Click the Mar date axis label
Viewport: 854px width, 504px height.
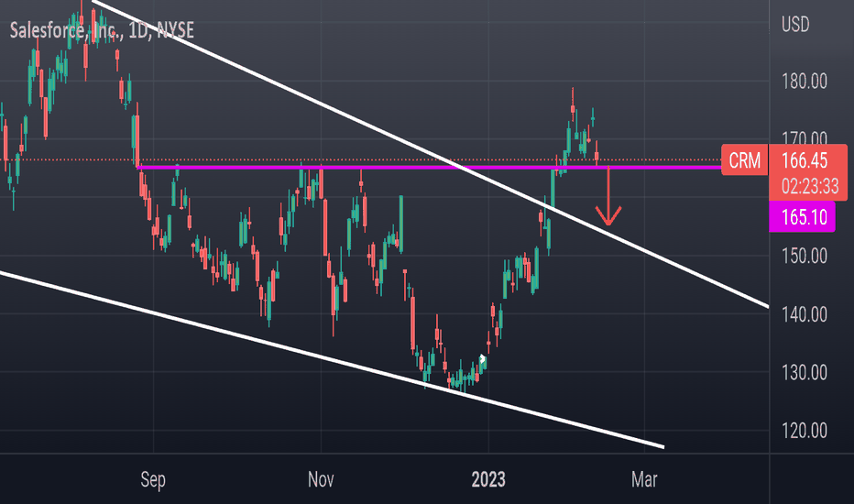click(644, 479)
